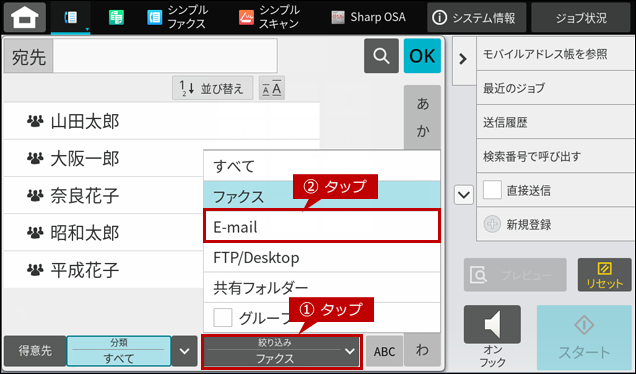Viewport: 636px width, 374px height.
Task: Tap the 並び替え sort button
Action: [x=213, y=88]
